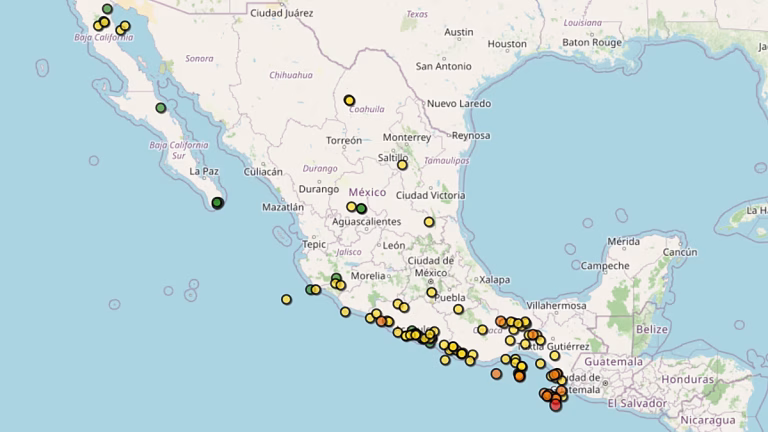Click the Culiacán city label
The image size is (768, 432).
263,172
